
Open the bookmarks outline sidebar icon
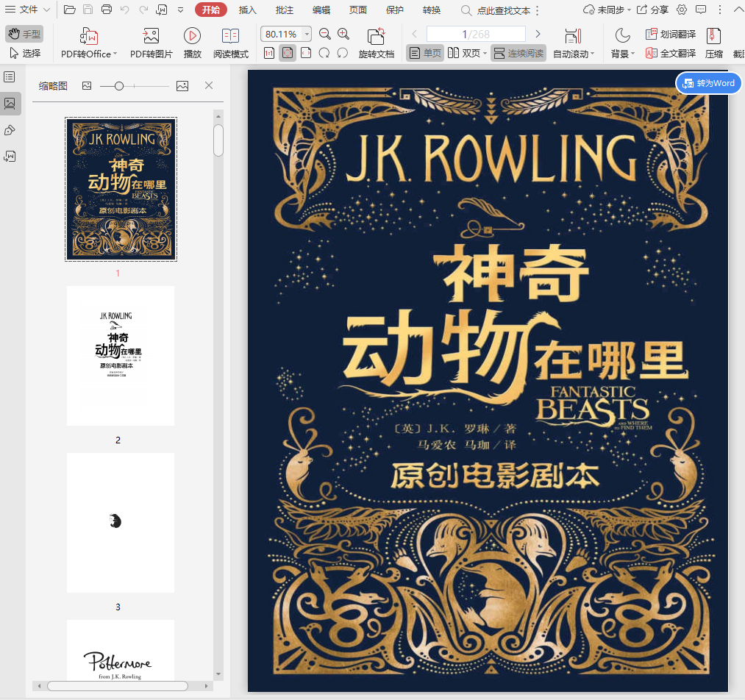tap(10, 77)
